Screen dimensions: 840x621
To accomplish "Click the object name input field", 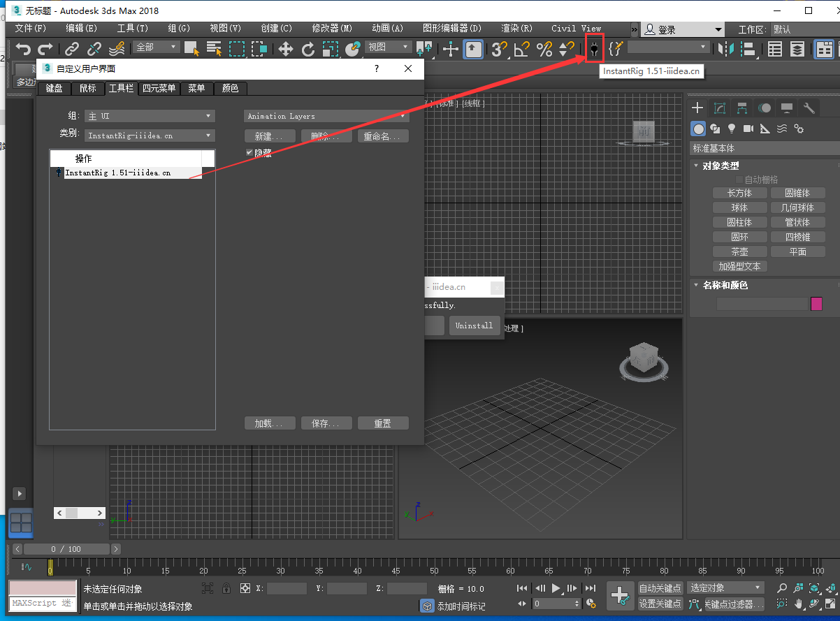I will pos(762,304).
